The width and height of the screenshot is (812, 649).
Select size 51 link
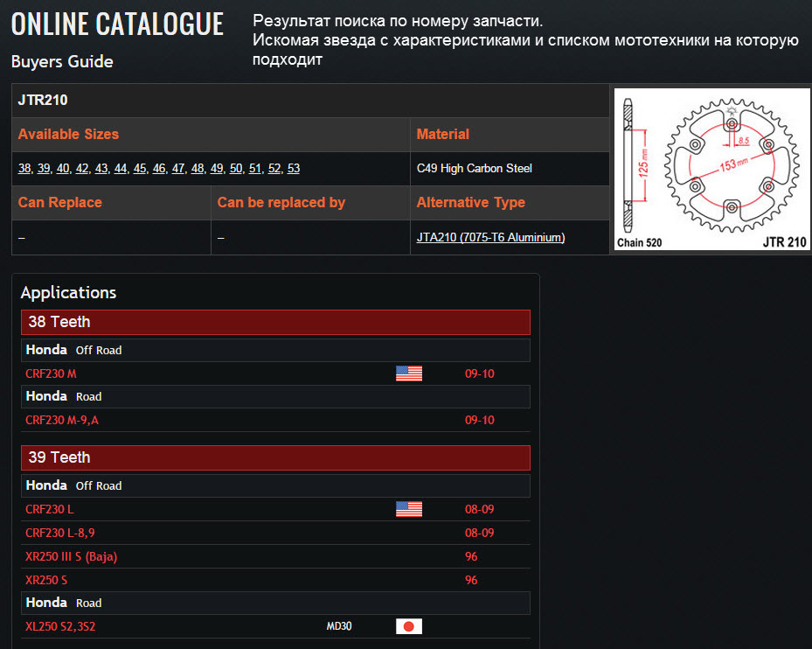254,169
